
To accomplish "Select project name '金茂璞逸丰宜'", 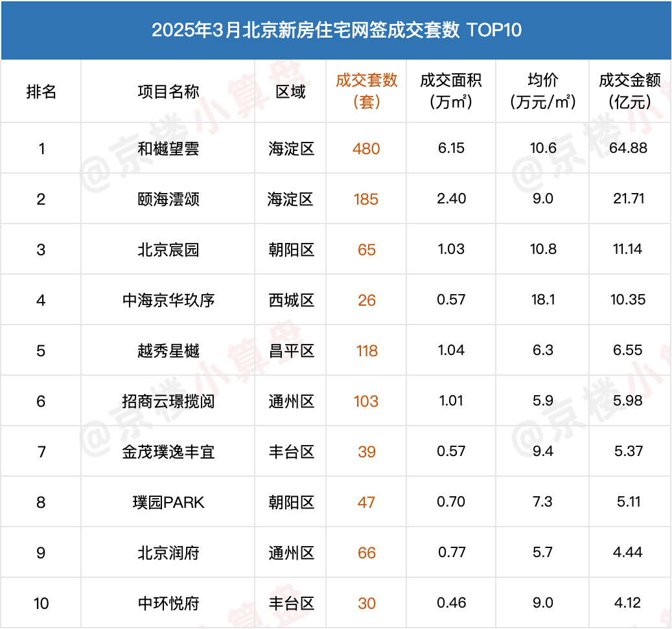I will point(168,452).
